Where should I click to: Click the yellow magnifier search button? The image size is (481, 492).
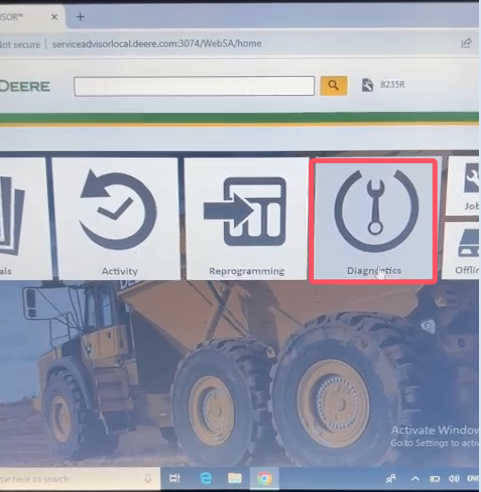[333, 86]
